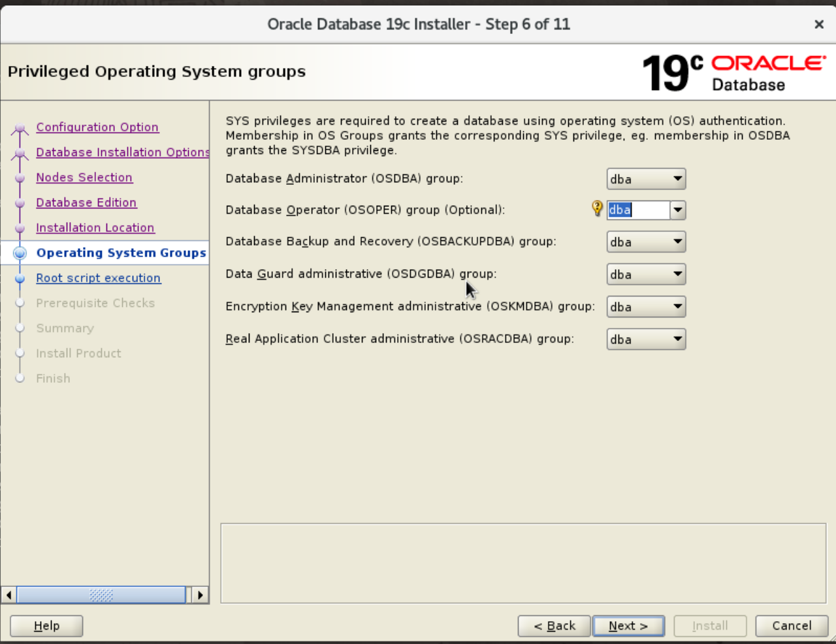Jump to Root script execution step
836x644 pixels.
coord(99,278)
